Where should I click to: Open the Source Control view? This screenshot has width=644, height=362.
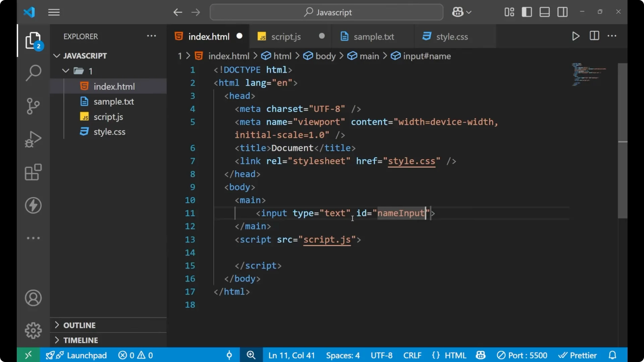(x=33, y=106)
